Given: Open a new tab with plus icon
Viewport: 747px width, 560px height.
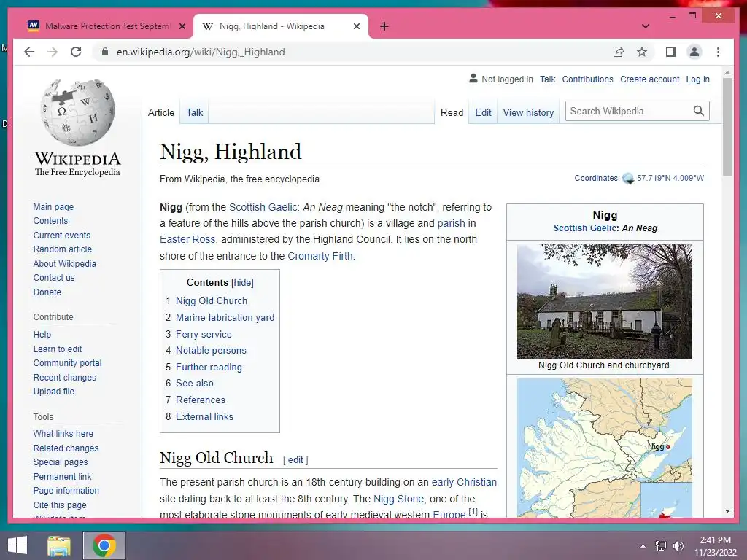Looking at the screenshot, I should (x=384, y=26).
